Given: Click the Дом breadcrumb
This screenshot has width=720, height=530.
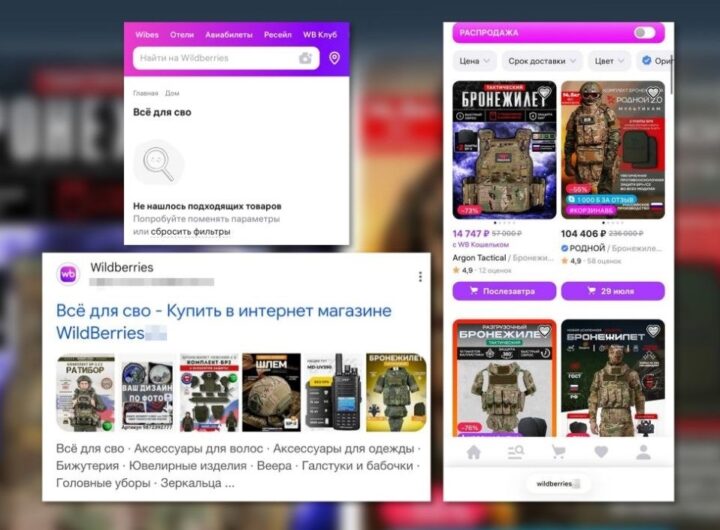Looking at the screenshot, I should pos(172,93).
